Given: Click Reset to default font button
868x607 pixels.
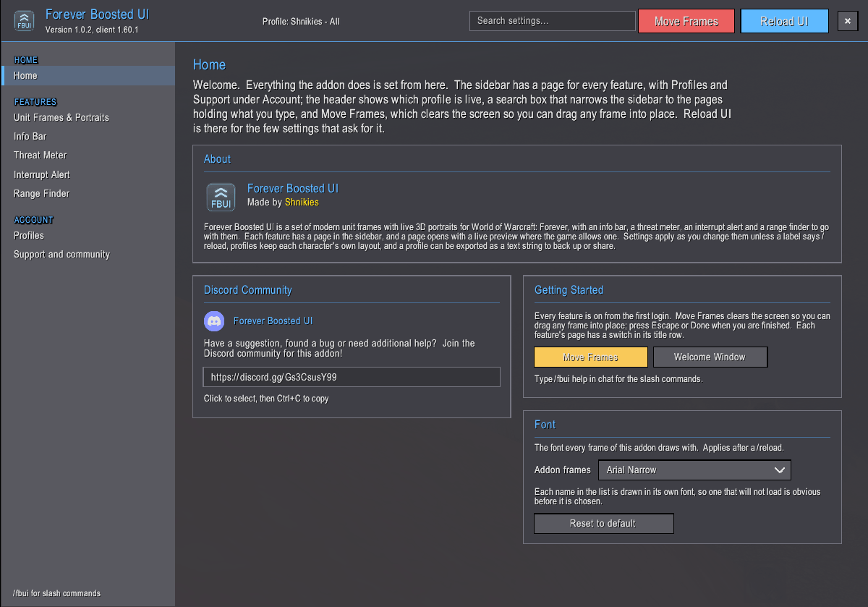Looking at the screenshot, I should pos(603,523).
